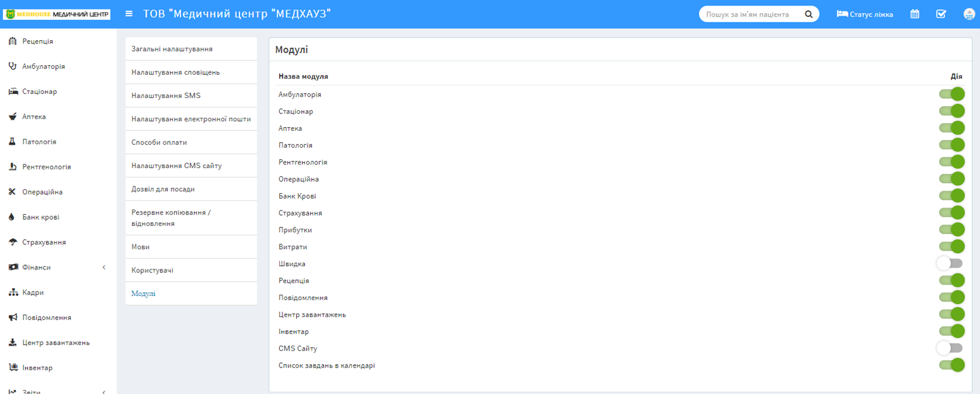Click the Амбулаторія stethoscope icon
980x394 pixels.
(12, 67)
